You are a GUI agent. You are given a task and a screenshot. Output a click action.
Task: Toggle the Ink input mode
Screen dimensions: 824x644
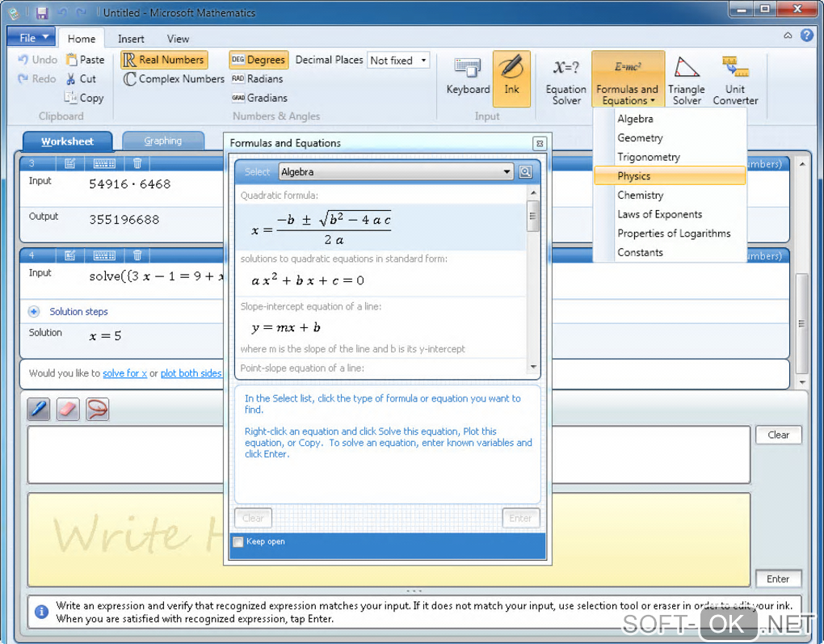pos(511,78)
